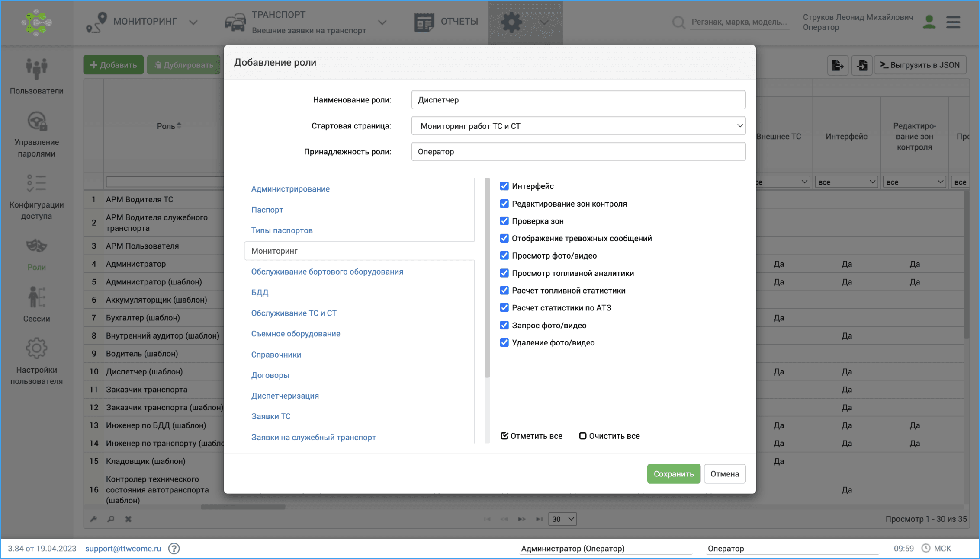
Task: Click the Наименование роли input field
Action: [x=578, y=100]
